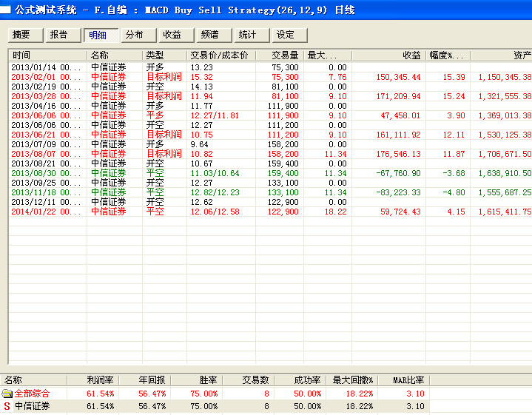Click the 最大... column header
The image size is (532, 415).
pyautogui.click(x=328, y=55)
